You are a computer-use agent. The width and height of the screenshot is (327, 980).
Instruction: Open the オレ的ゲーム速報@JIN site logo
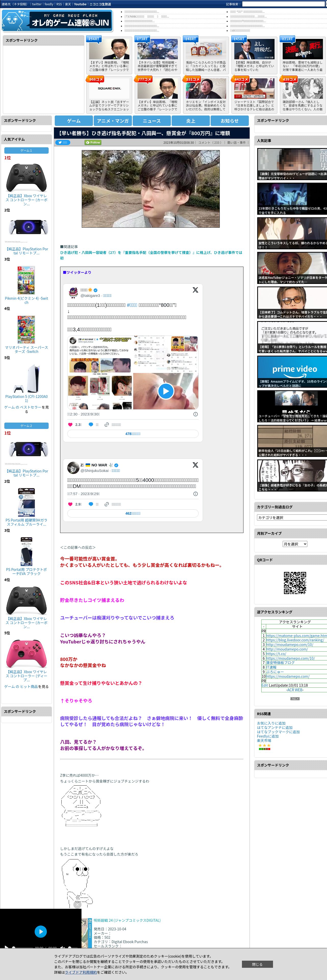pos(57,21)
